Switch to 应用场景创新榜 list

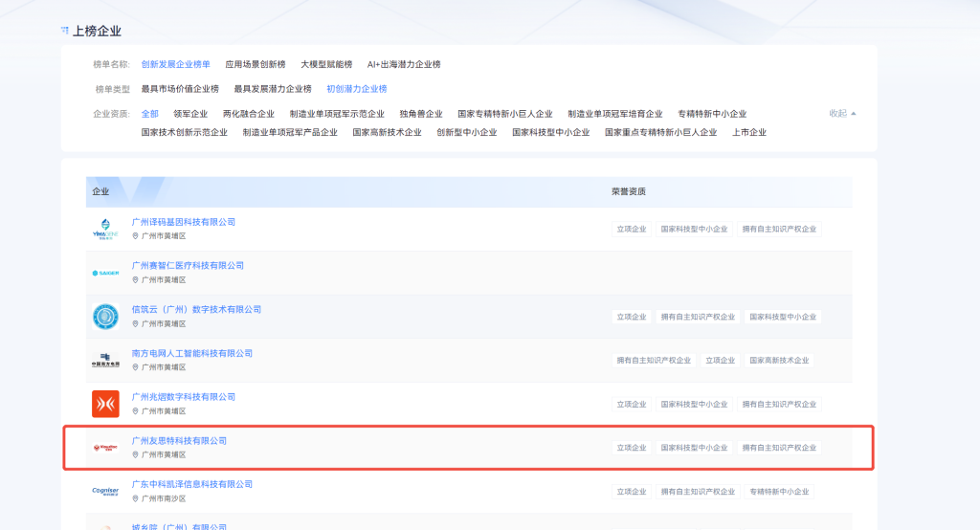click(x=255, y=64)
